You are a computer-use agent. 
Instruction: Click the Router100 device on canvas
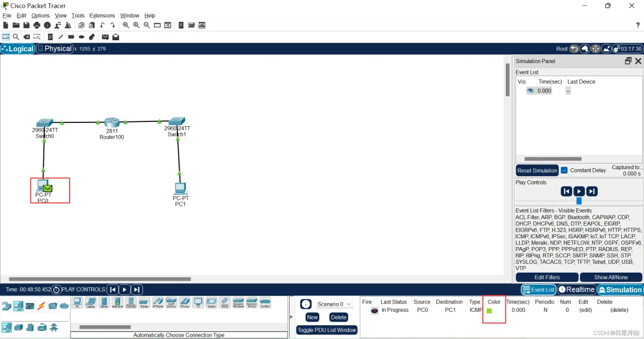tap(112, 122)
